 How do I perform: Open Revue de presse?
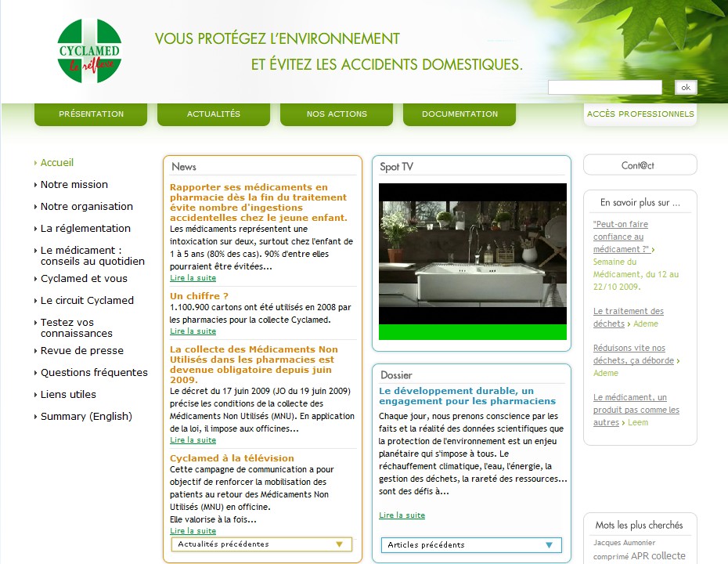click(x=81, y=350)
